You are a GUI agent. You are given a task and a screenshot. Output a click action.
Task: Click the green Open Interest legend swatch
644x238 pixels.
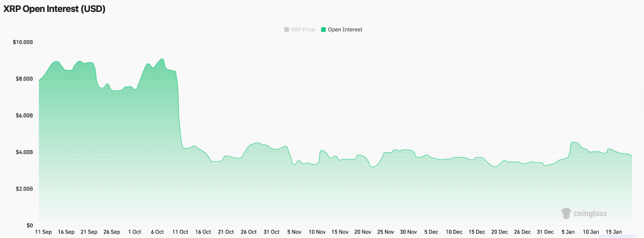323,30
